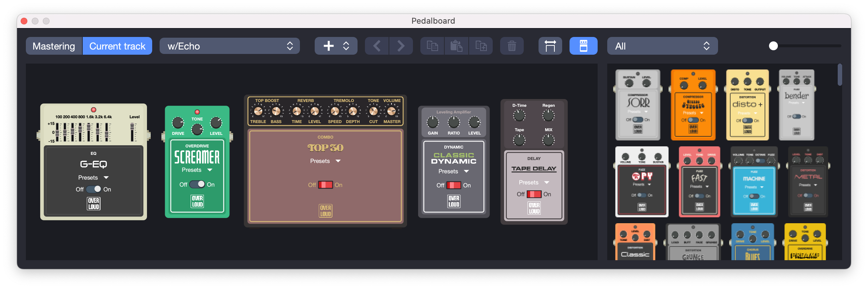Toggle the orange compressor pedal switch
The width and height of the screenshot is (868, 289).
(x=693, y=120)
